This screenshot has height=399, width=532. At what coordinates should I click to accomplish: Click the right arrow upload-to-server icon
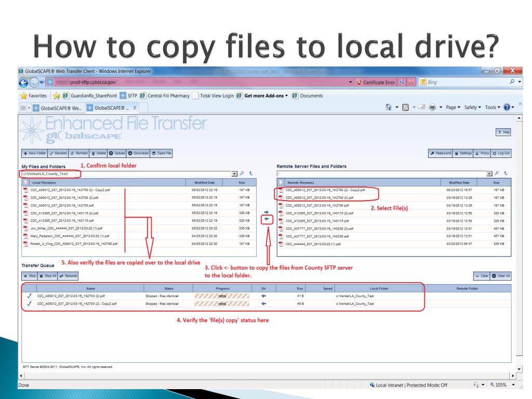click(x=267, y=212)
